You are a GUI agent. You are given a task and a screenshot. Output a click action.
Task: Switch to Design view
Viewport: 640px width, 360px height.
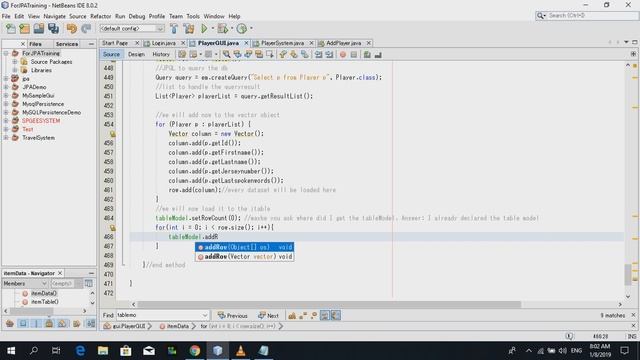pos(136,54)
